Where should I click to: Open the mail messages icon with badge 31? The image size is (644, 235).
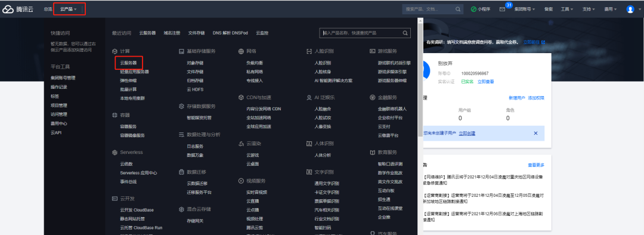[502, 9]
